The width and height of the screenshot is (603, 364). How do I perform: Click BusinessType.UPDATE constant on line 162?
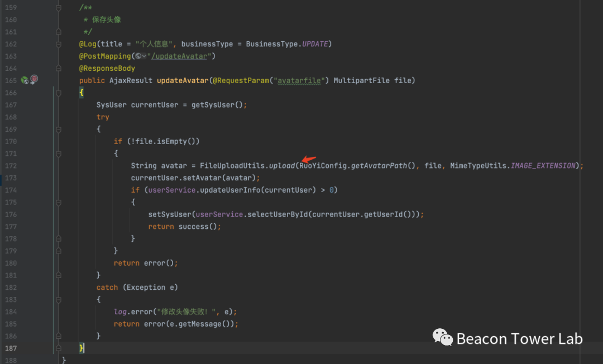(287, 44)
